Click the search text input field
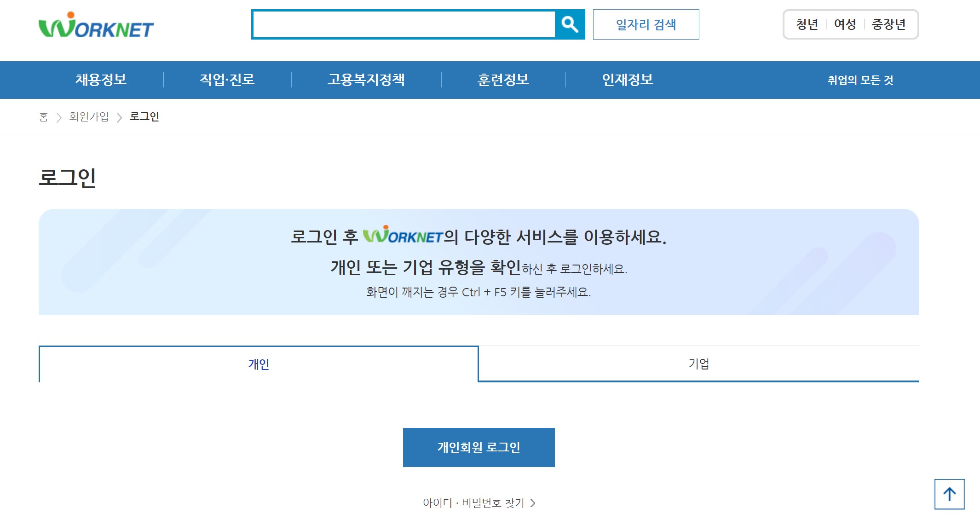This screenshot has height=525, width=980. pos(404,24)
